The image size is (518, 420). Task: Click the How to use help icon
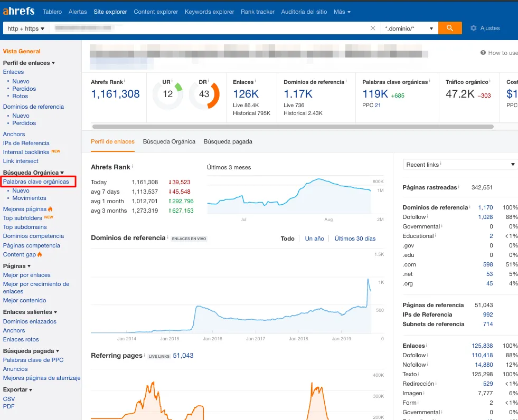[483, 53]
